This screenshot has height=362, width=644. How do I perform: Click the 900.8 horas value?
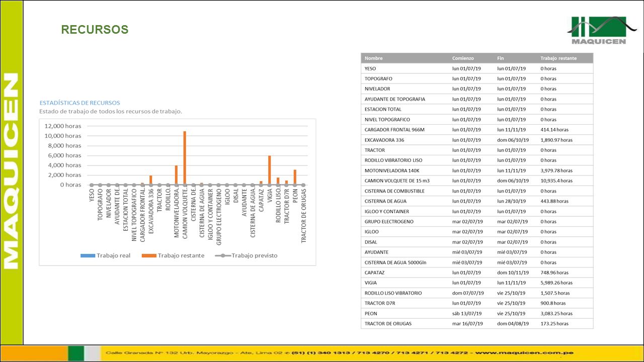[553, 303]
